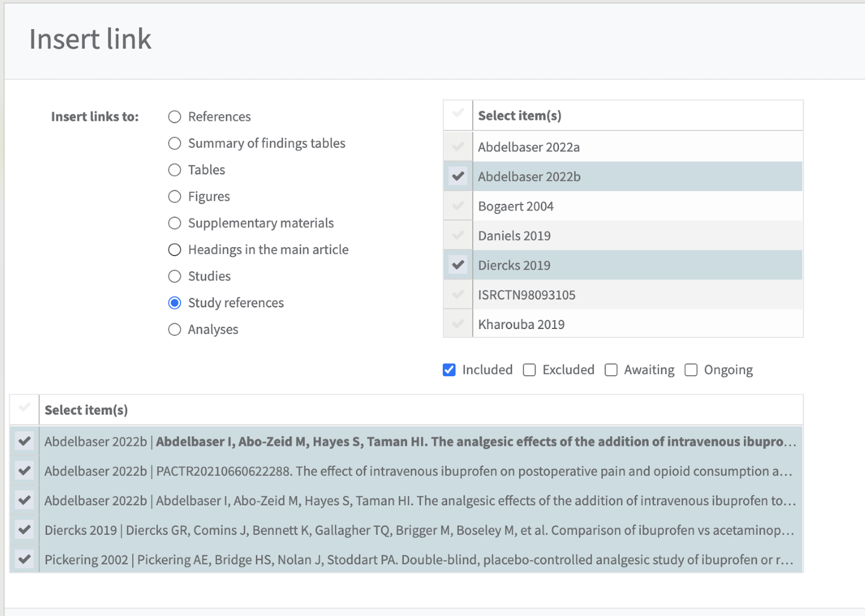The width and height of the screenshot is (865, 616).
Task: Select the Analyses radio button
Action: (175, 329)
